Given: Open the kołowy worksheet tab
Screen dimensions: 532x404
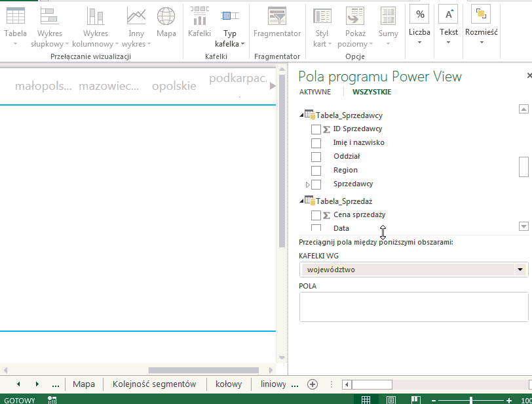Looking at the screenshot, I should [x=229, y=384].
